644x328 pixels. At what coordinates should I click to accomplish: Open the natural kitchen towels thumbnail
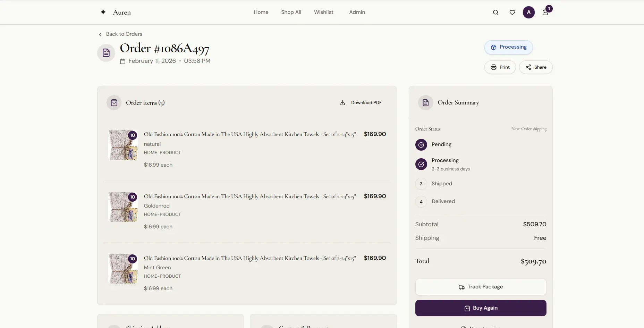(123, 145)
